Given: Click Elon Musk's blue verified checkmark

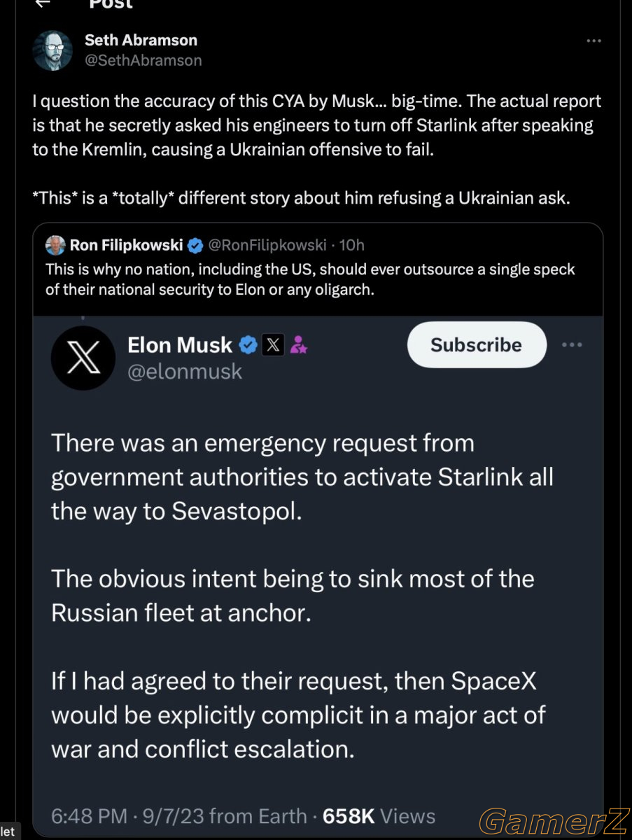Looking at the screenshot, I should [x=248, y=345].
